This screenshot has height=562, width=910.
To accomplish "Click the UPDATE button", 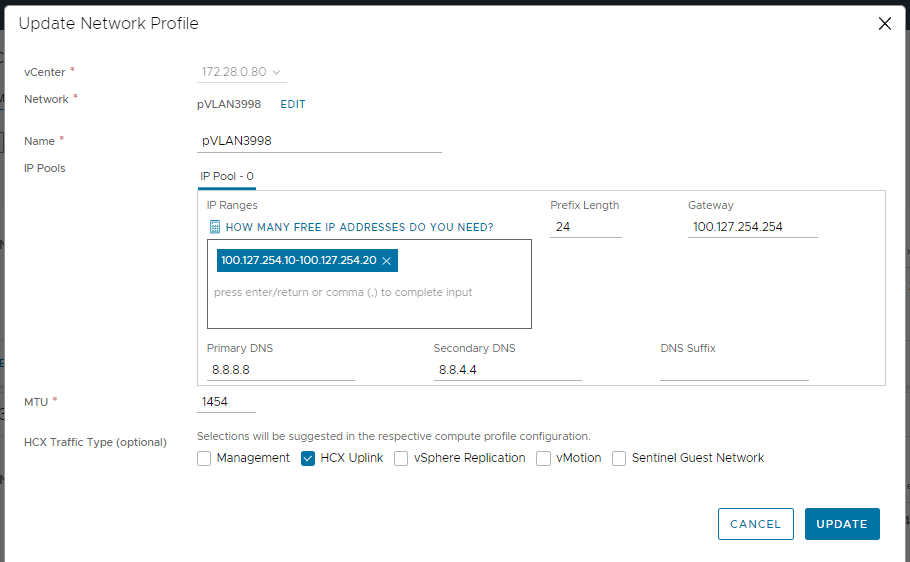I will pos(842,524).
